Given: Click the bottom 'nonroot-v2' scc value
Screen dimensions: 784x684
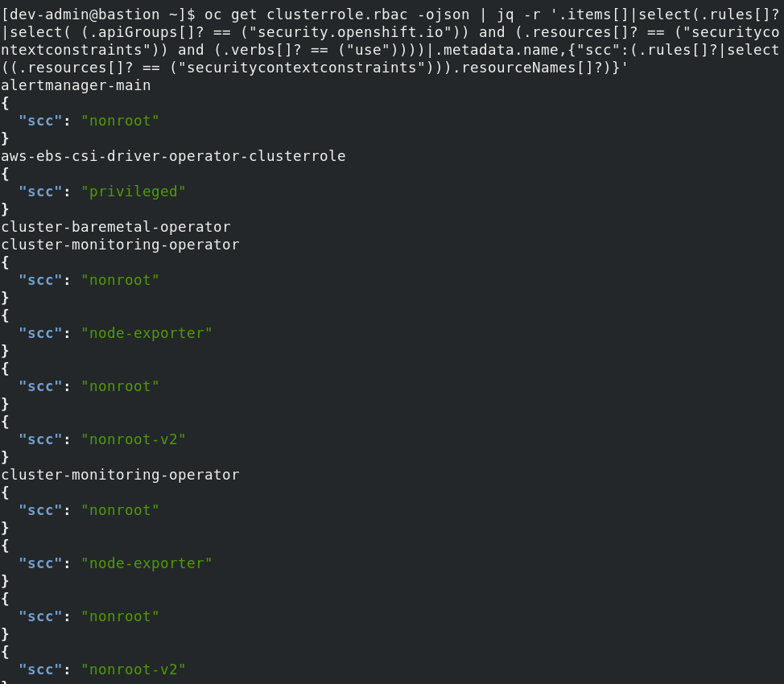Looking at the screenshot, I should pos(133,670).
